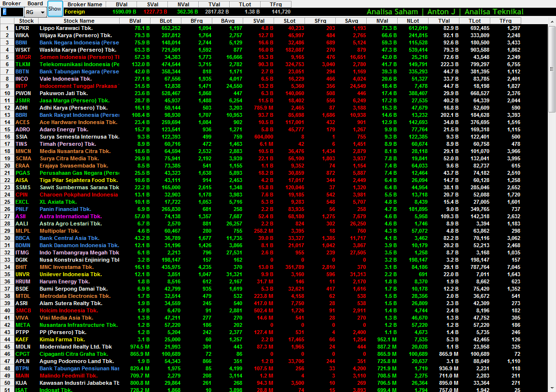556x392 pixels.
Task: Click the vertical scrollbar thumb
Action: click(x=552, y=69)
